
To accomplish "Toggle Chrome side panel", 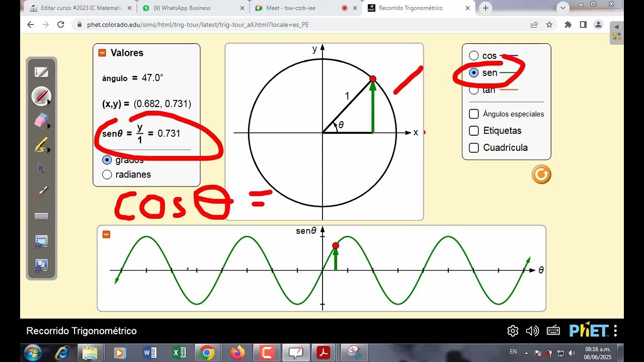I will pyautogui.click(x=583, y=25).
